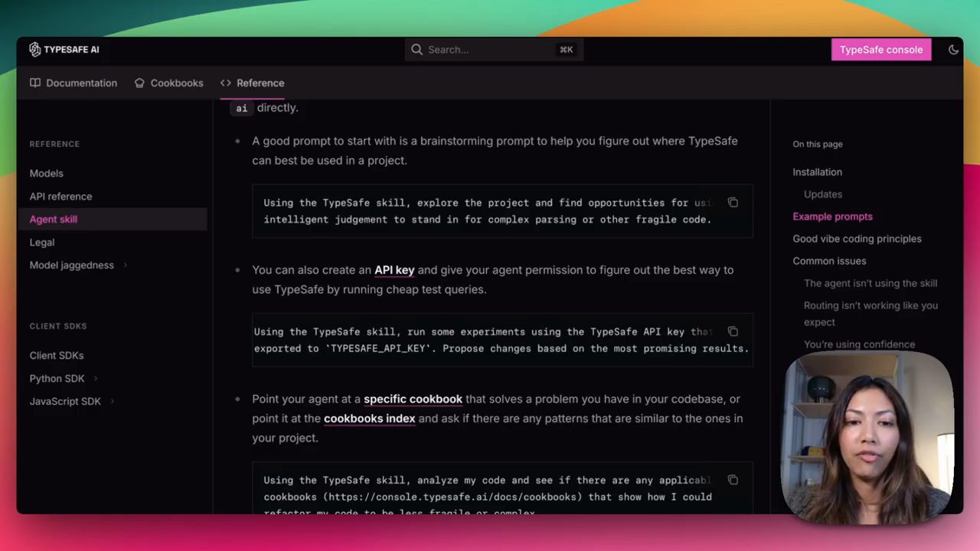Open the TypeSafe console button
Image resolution: width=980 pixels, height=551 pixels.
881,50
